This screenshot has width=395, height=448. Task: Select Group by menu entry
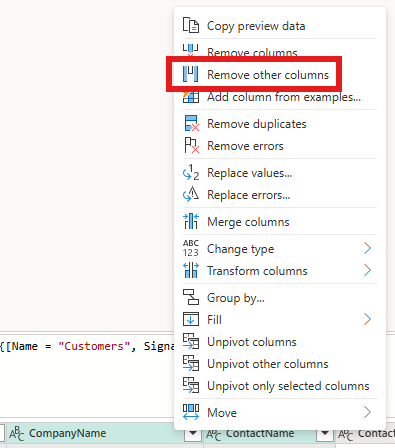pos(280,297)
